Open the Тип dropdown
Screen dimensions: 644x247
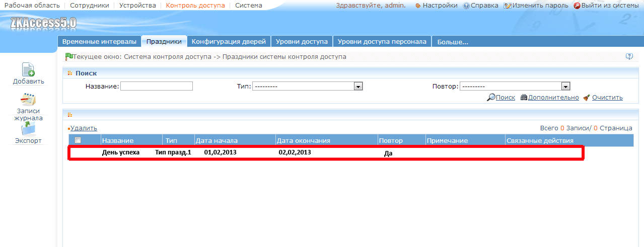click(x=308, y=87)
